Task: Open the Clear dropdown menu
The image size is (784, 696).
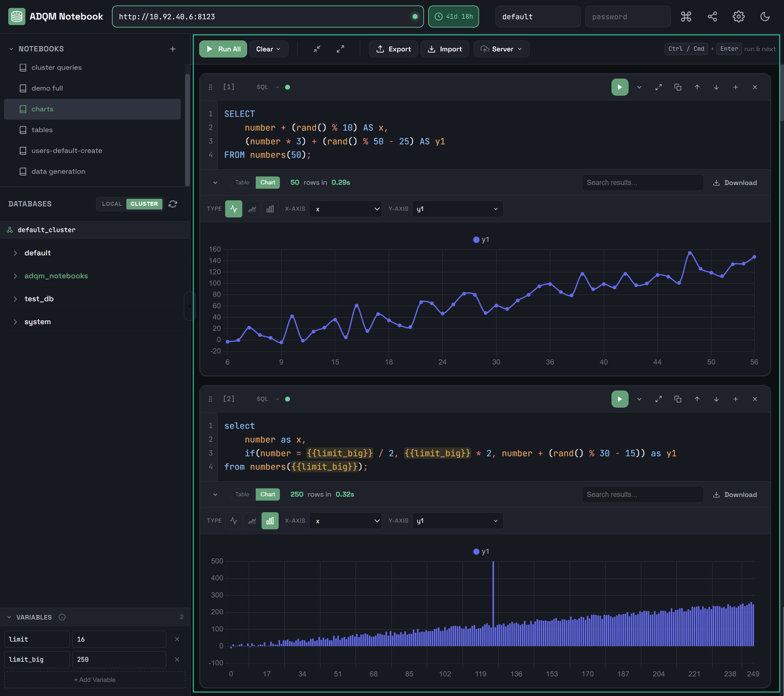Action: pyautogui.click(x=268, y=49)
